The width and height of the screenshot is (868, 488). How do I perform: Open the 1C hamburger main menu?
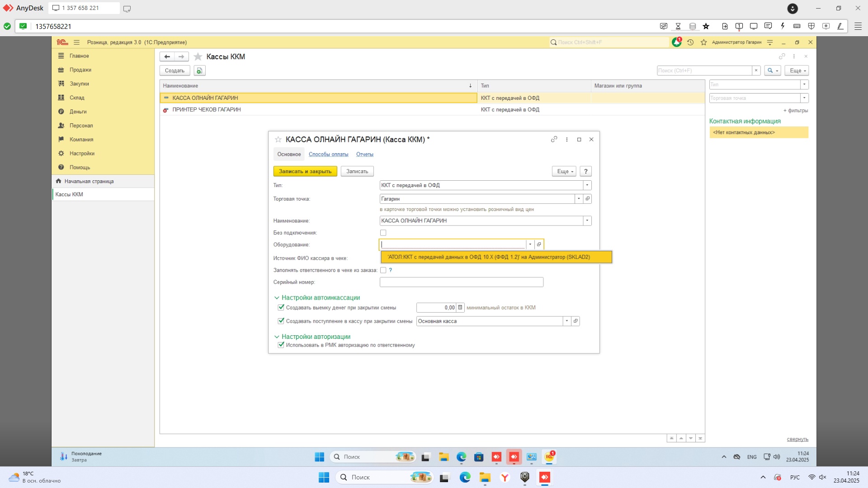[x=76, y=42]
